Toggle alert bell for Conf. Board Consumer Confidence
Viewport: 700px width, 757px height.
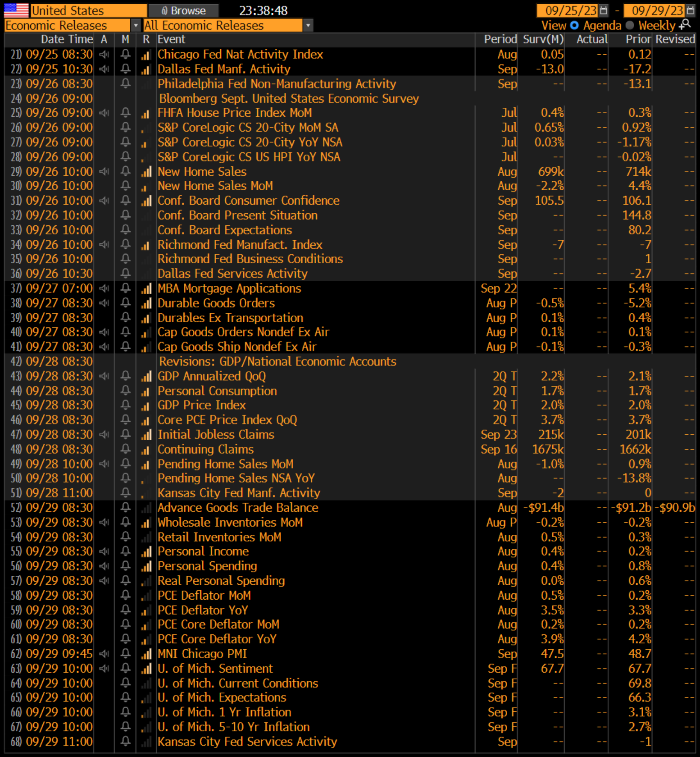click(125, 200)
